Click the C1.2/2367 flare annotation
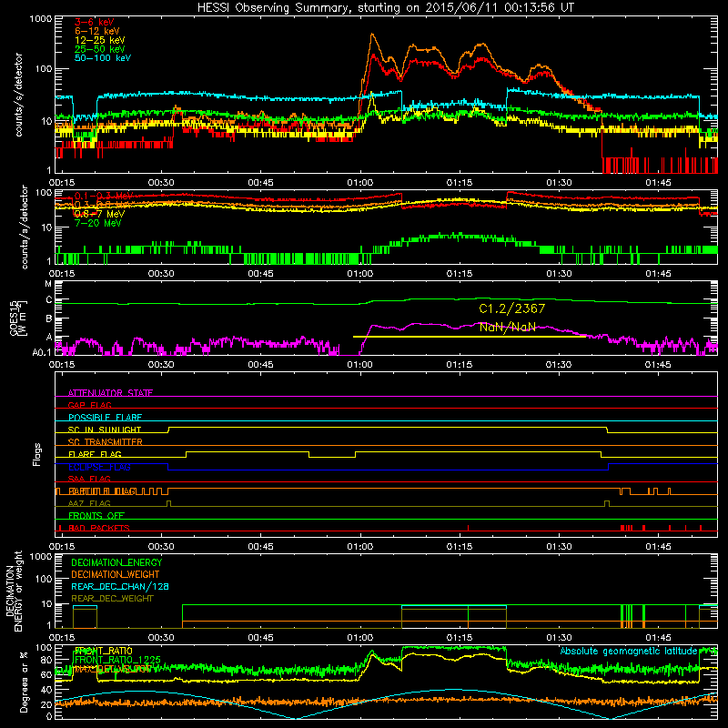The width and height of the screenshot is (728, 728). tap(511, 308)
